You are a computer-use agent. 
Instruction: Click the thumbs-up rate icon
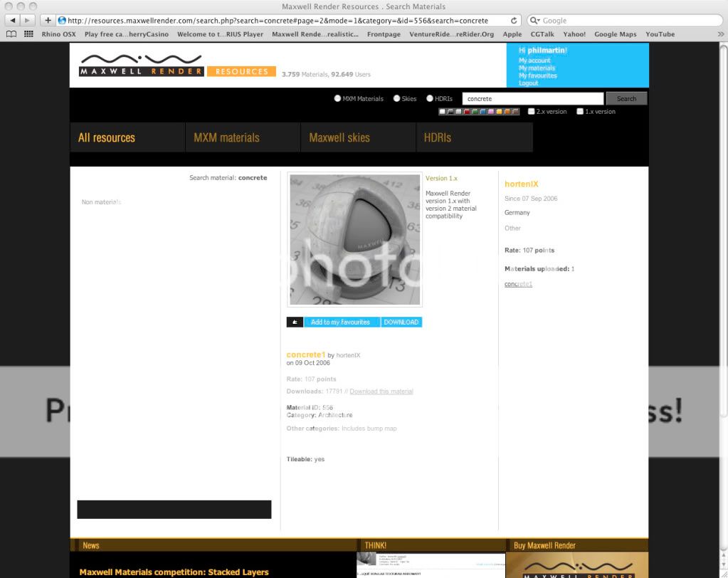[295, 322]
